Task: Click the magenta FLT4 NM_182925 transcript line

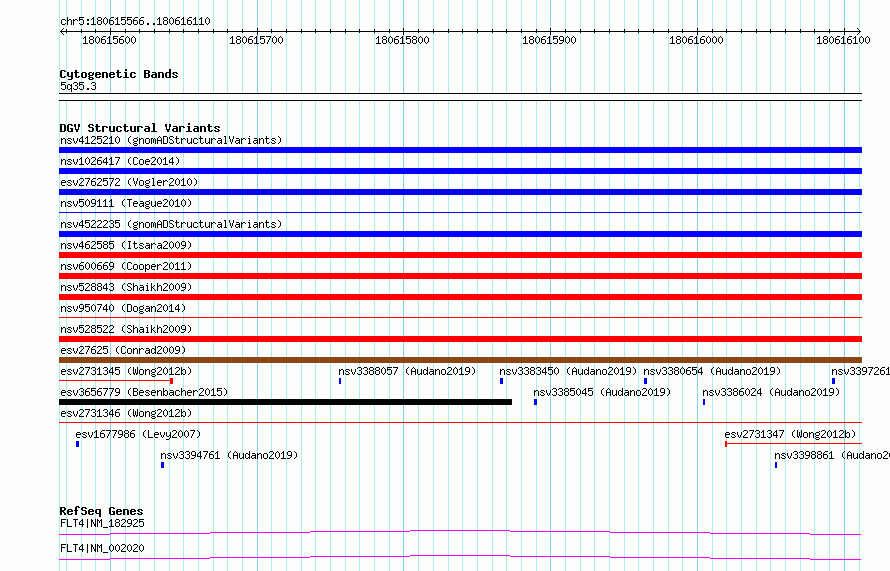Action: [460, 532]
